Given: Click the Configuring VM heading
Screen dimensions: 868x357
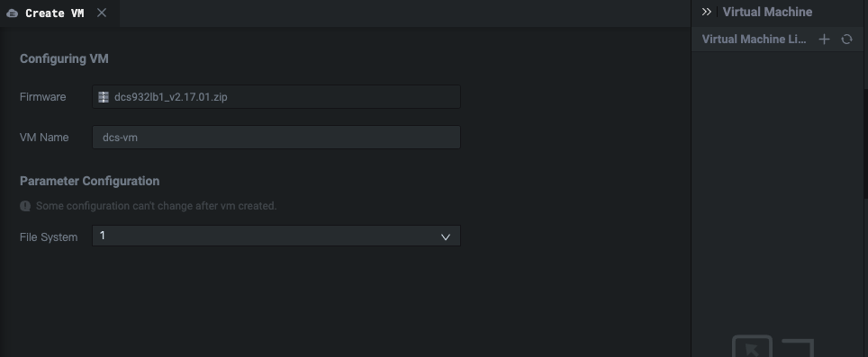Looking at the screenshot, I should click(x=64, y=58).
